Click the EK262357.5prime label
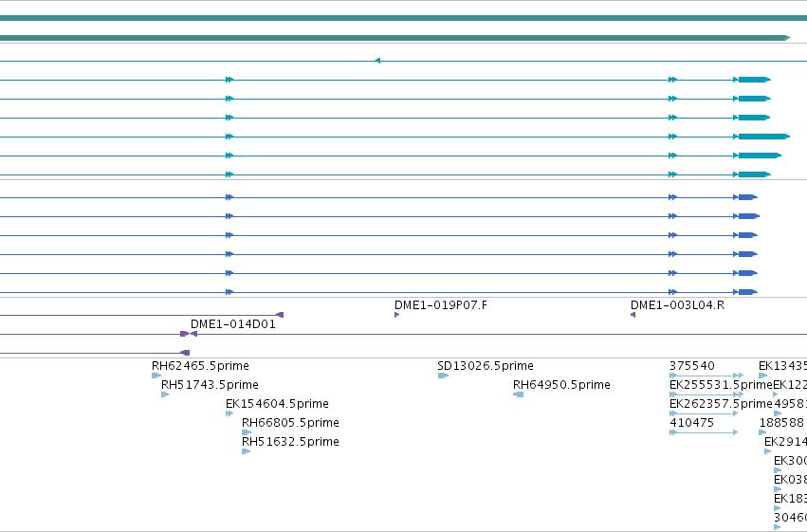The height and width of the screenshot is (532, 807). pyautogui.click(x=721, y=404)
